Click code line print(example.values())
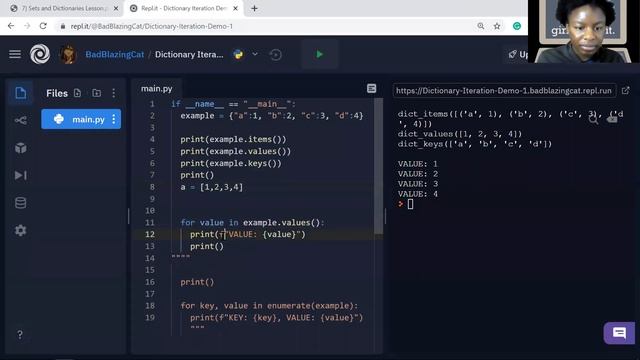640x360 pixels. [236, 151]
